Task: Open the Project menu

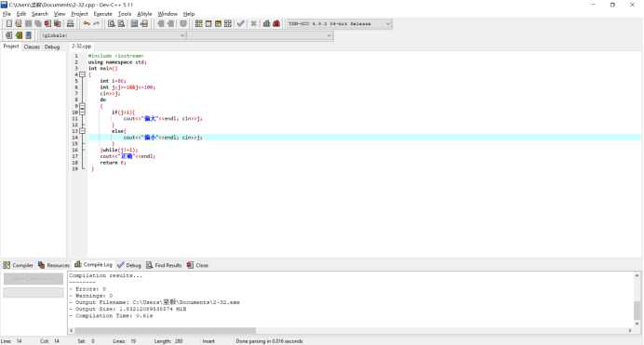Action: coord(79,14)
